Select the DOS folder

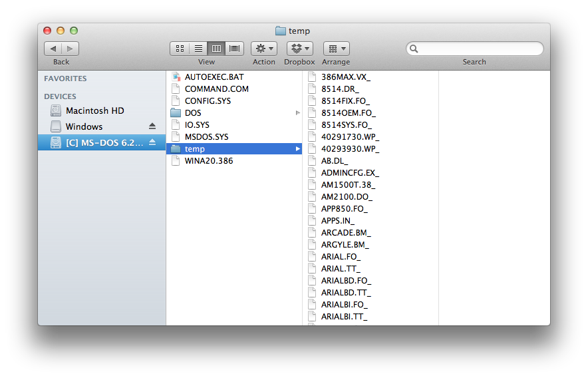coord(234,113)
